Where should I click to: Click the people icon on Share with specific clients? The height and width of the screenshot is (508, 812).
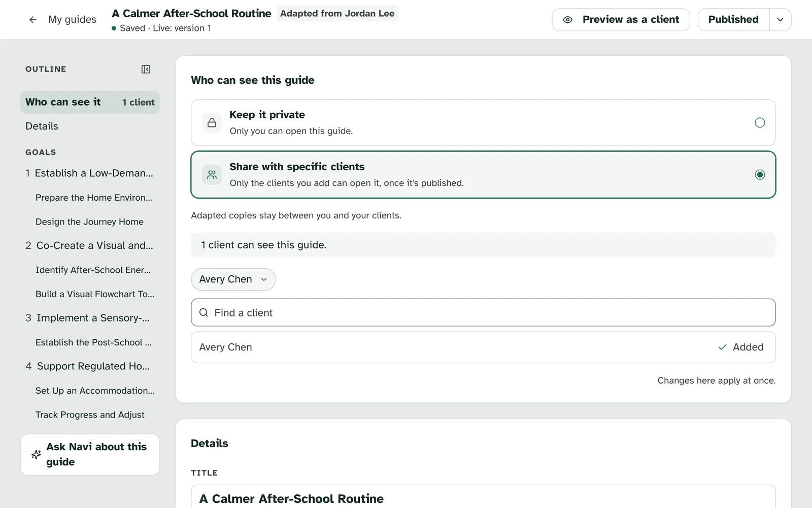coord(212,175)
